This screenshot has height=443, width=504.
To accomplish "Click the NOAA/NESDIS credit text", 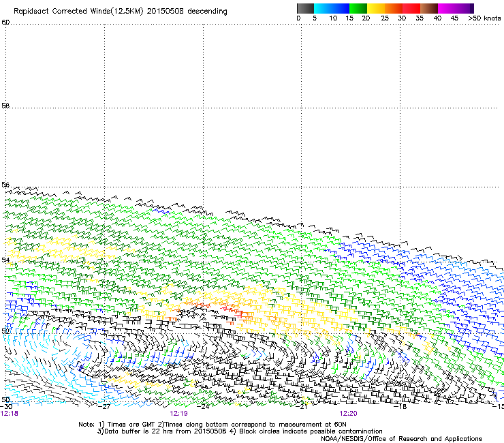I will (401, 439).
